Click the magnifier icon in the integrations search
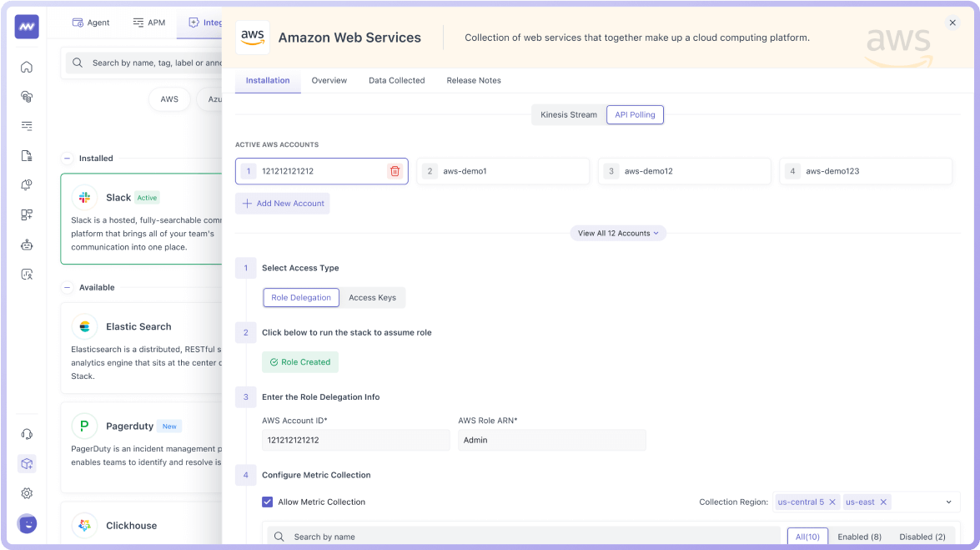The width and height of the screenshot is (980, 550). point(78,63)
